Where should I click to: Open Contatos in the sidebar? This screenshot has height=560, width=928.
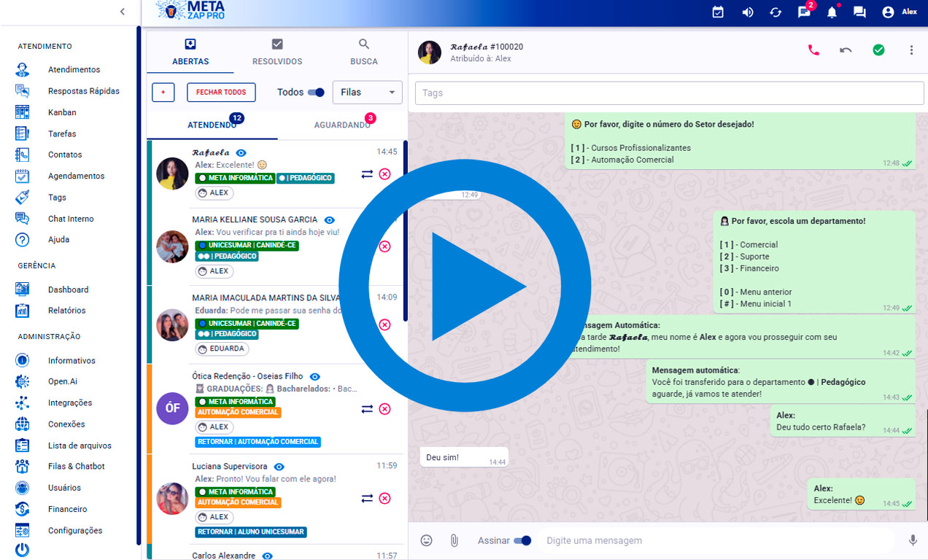pos(65,155)
